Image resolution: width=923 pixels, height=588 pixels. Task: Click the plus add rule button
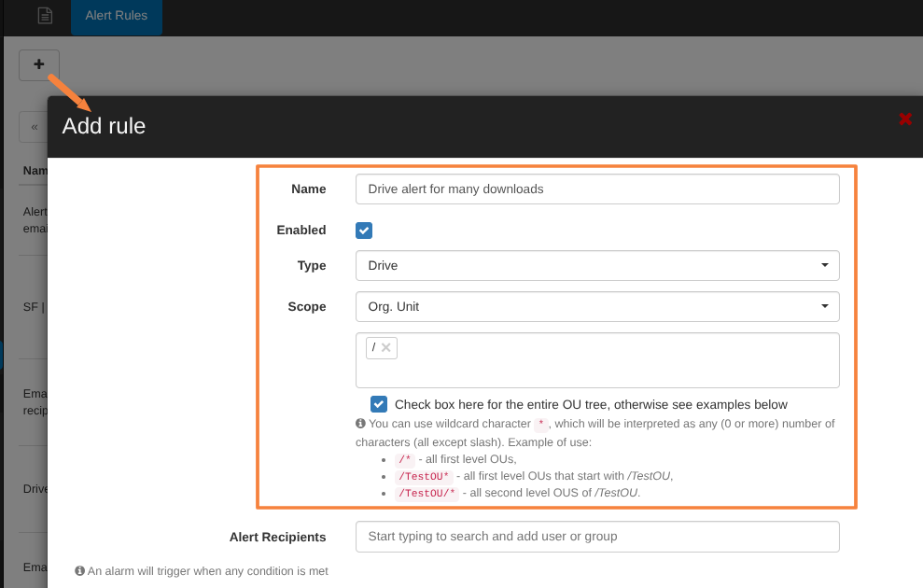pyautogui.click(x=38, y=64)
